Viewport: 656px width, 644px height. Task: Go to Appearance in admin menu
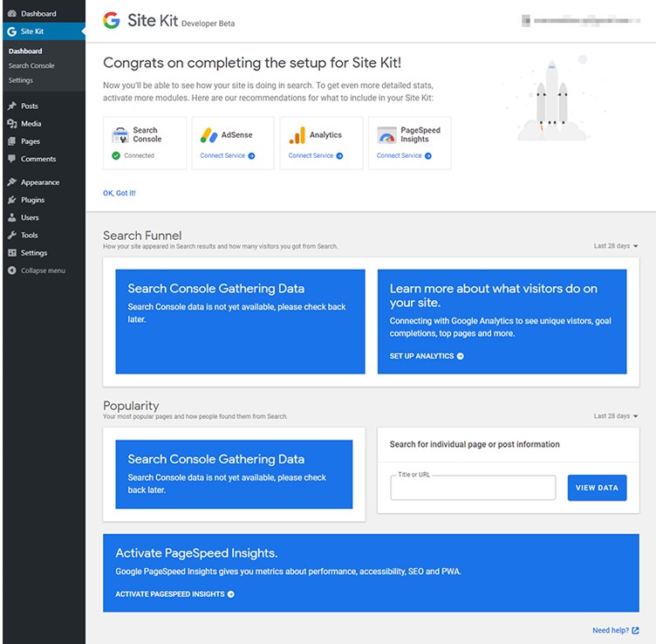(x=40, y=182)
